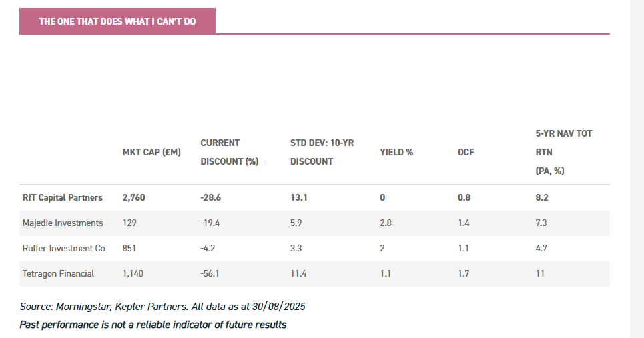This screenshot has height=338, width=644.
Task: Click the Tetragon Financial row name
Action: click(x=58, y=273)
